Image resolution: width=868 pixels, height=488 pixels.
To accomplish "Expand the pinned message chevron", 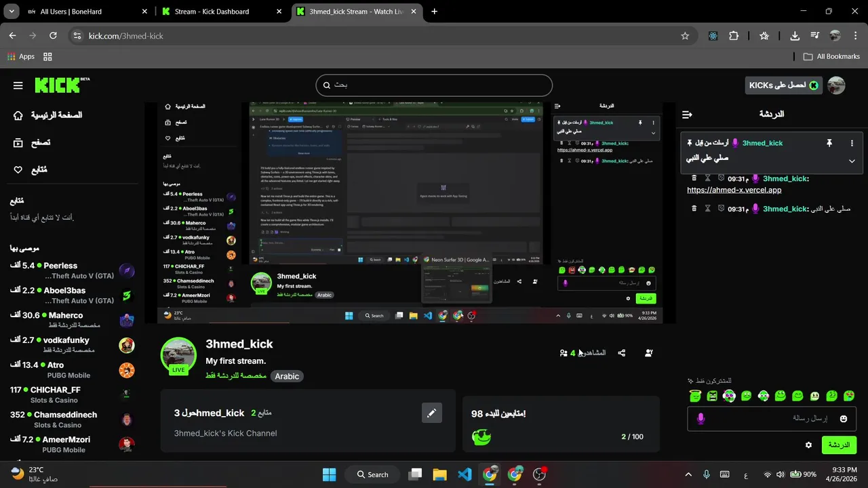I will [x=852, y=161].
